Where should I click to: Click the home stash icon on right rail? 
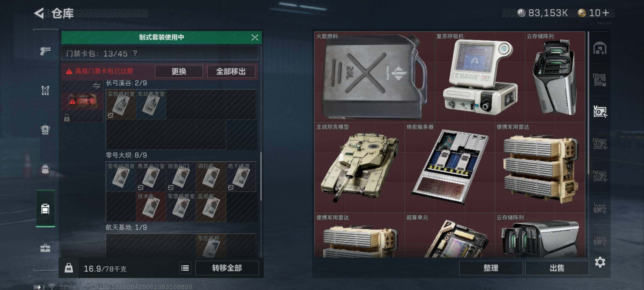(x=600, y=48)
